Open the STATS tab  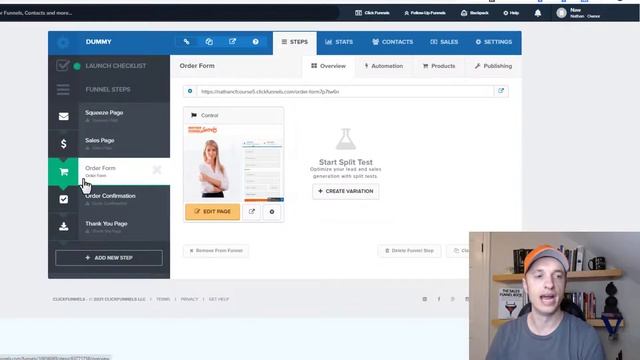[339, 42]
